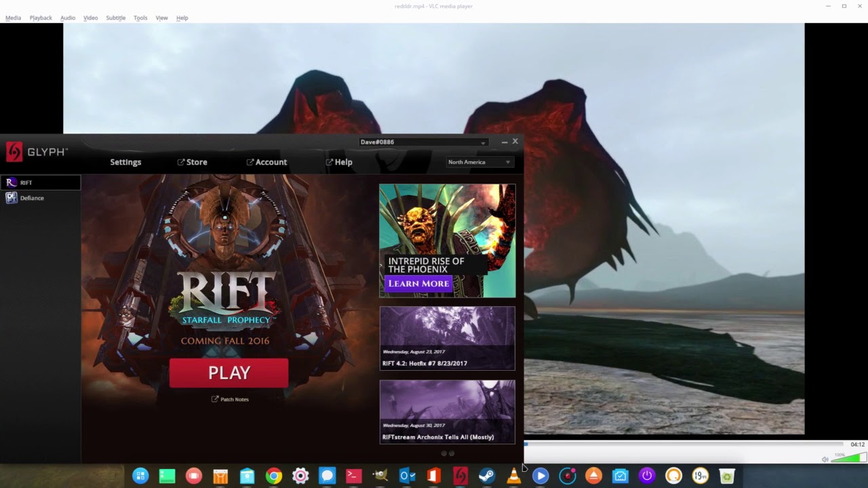This screenshot has width=868, height=488.
Task: Select Defiance in the Glyph game list
Action: [41, 198]
